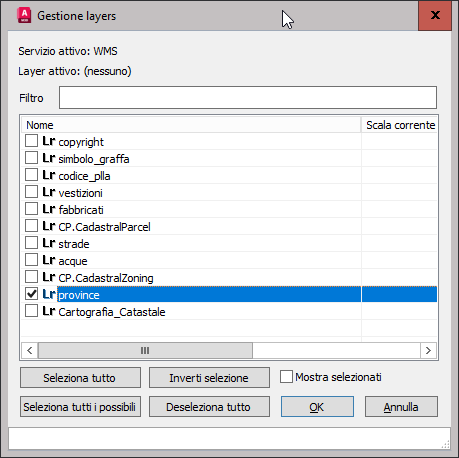Cancel with the Annulla button
The width and height of the screenshot is (459, 458).
tap(401, 407)
